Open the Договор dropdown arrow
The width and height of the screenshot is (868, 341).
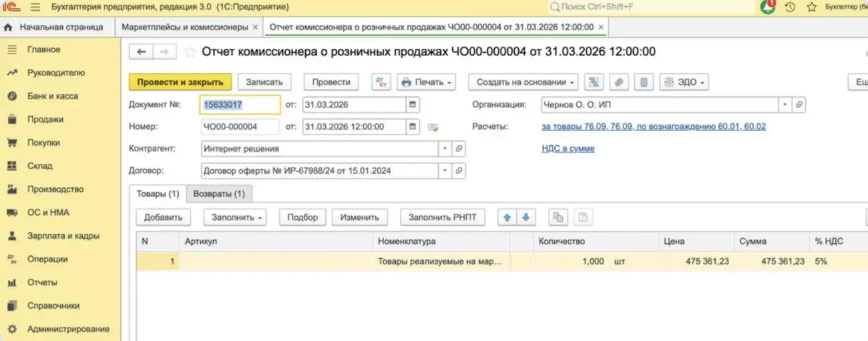(445, 171)
